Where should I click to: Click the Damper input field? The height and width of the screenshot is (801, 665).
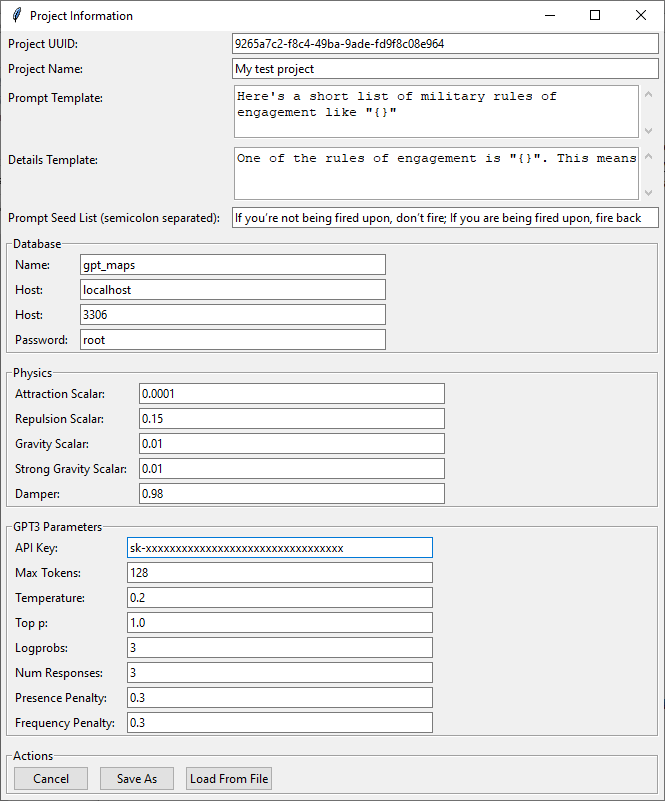291,494
